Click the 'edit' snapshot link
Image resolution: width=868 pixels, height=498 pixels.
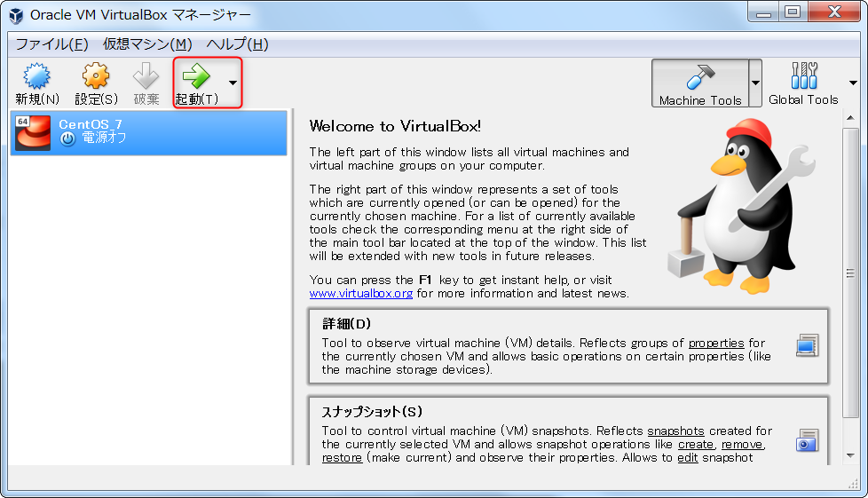tap(687, 457)
